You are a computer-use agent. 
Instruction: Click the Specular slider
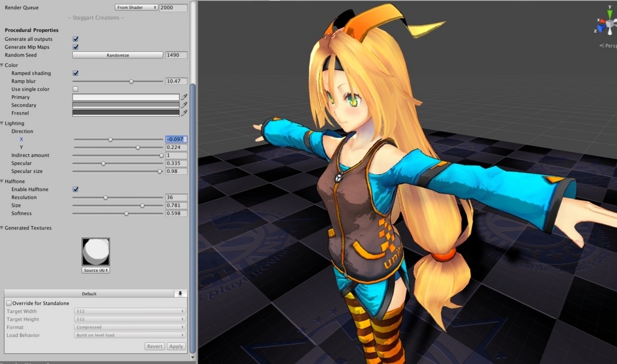[117, 163]
